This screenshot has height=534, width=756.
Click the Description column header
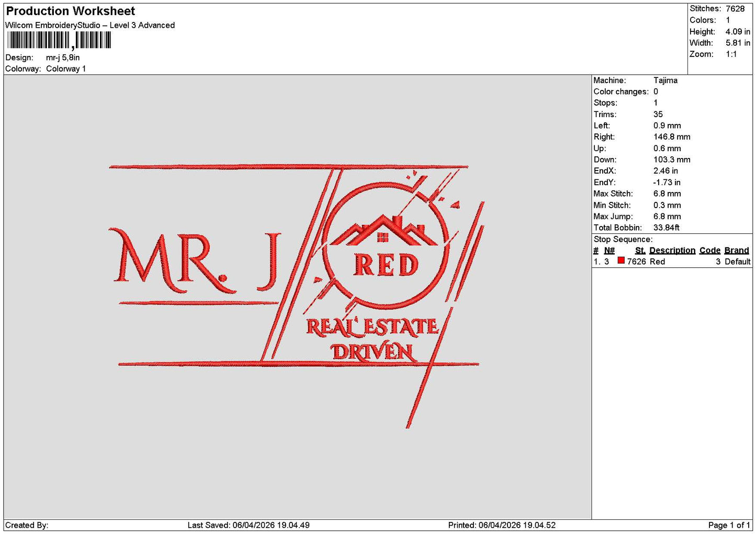(x=672, y=251)
